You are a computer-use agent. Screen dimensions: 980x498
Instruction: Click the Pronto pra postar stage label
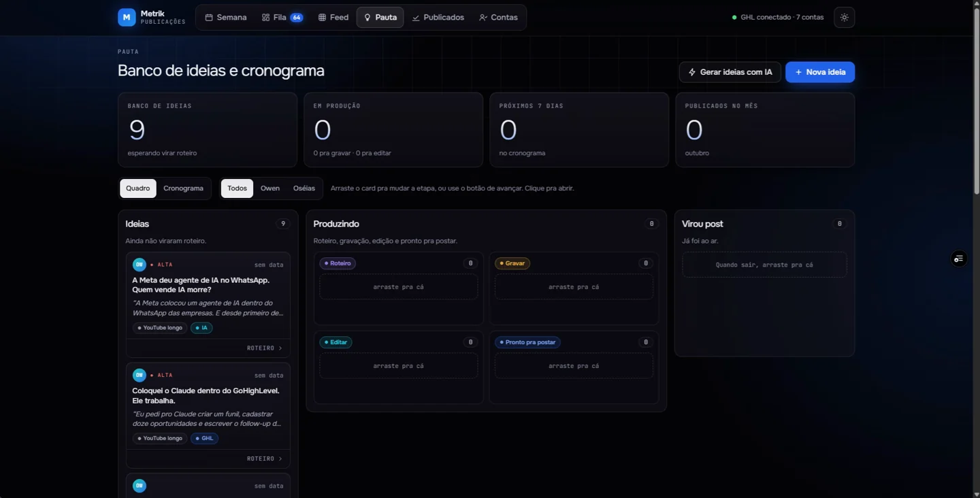527,342
